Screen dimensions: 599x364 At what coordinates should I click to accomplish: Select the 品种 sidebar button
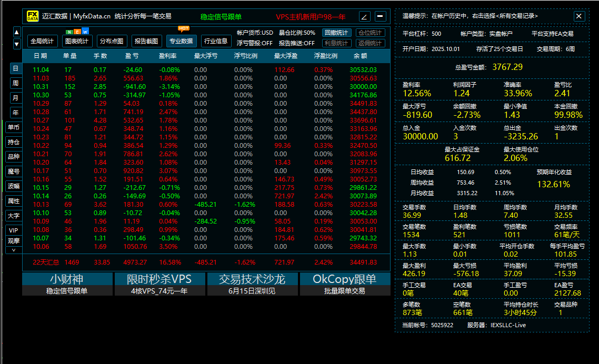14,157
